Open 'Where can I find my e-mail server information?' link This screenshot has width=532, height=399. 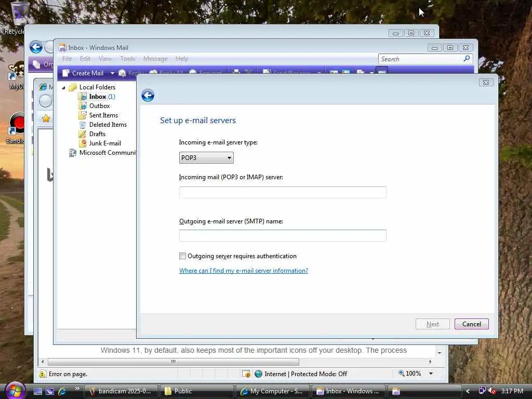click(244, 270)
